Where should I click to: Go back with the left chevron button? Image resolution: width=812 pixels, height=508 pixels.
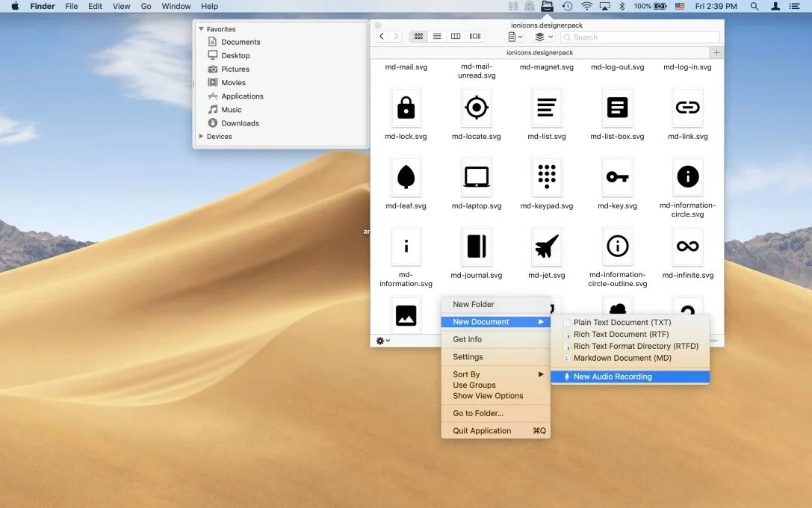click(x=382, y=37)
